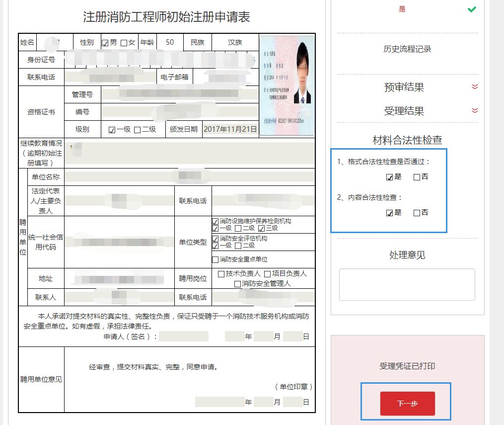The width and height of the screenshot is (504, 425).
Task: Check 否 for 内容合法性检查
Action: pos(416,212)
